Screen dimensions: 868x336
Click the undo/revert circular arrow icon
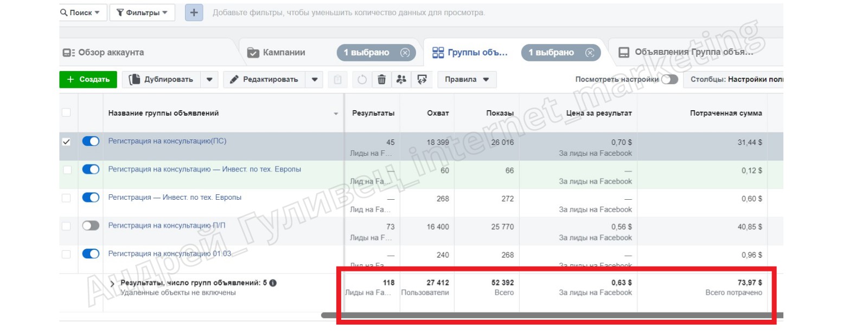click(362, 80)
